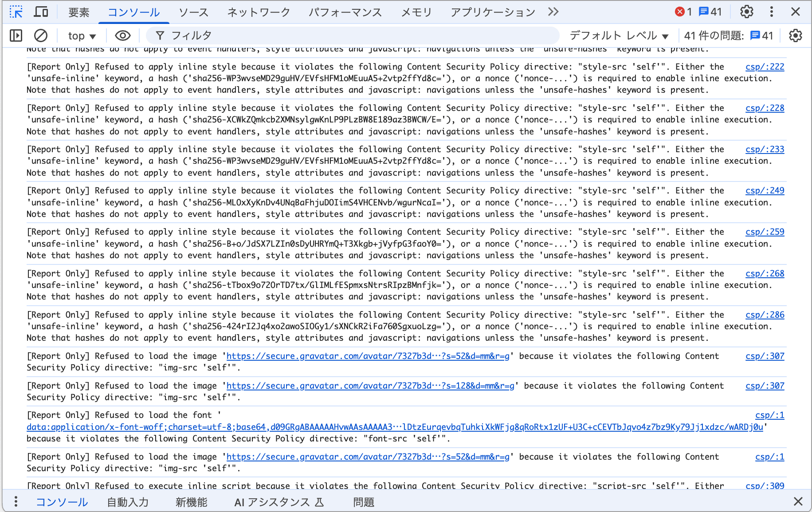Open DevTools settings gear in top bar
Viewport: 812px width, 512px height.
[747, 12]
